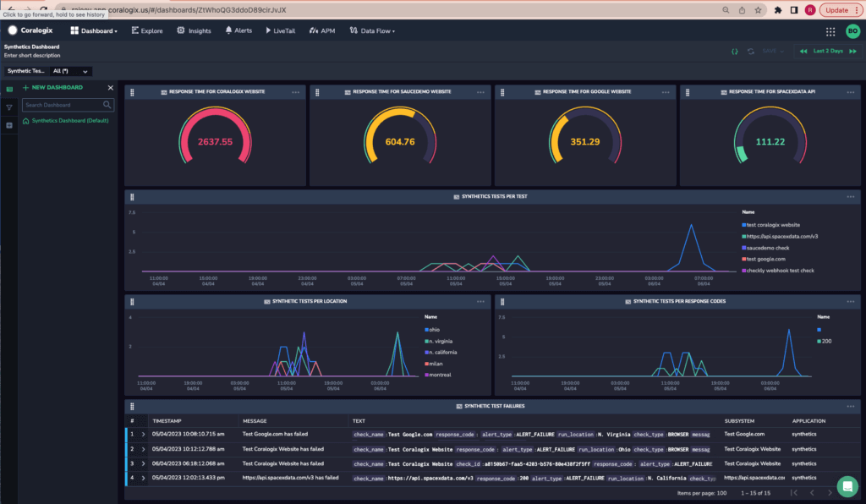Open the Last 2 Days time range picker

pyautogui.click(x=828, y=52)
